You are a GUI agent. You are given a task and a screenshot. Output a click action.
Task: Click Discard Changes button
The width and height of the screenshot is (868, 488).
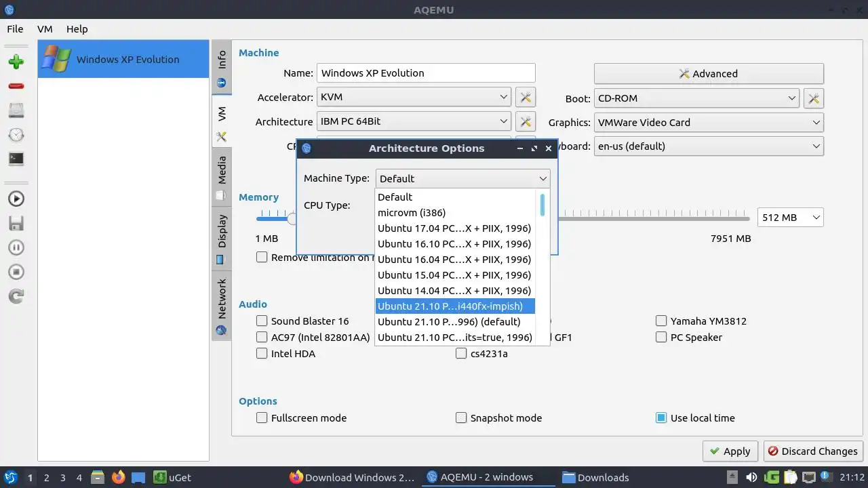coord(812,451)
